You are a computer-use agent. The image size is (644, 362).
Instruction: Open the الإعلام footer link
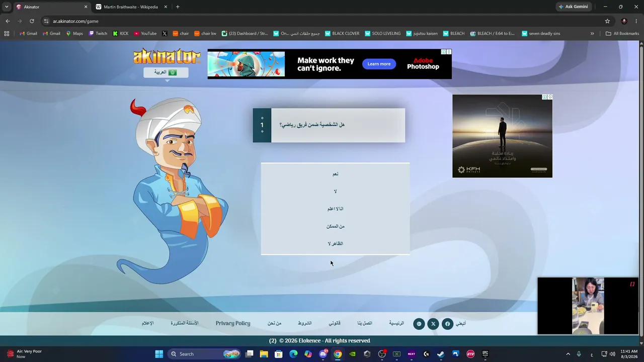[x=147, y=323]
